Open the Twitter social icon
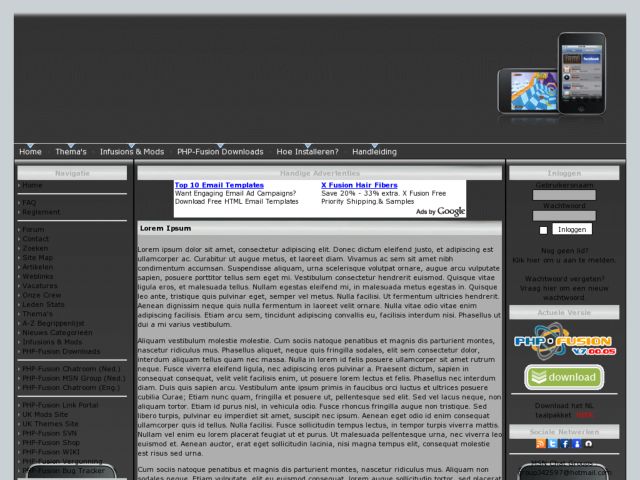This screenshot has height=480, width=640. pyautogui.click(x=552, y=443)
